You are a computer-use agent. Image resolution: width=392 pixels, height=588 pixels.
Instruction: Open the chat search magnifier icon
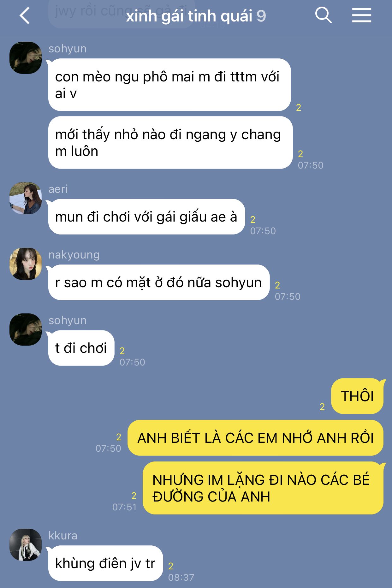point(323,15)
